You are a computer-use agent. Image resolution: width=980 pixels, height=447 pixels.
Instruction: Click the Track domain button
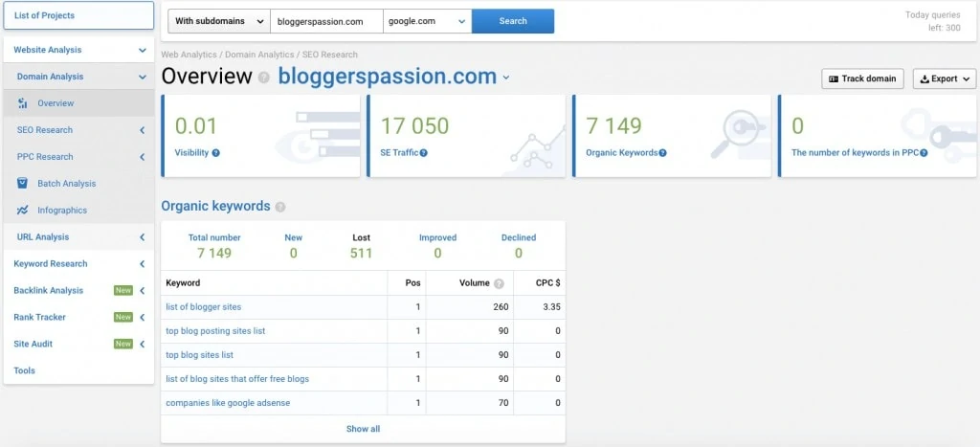(x=862, y=78)
